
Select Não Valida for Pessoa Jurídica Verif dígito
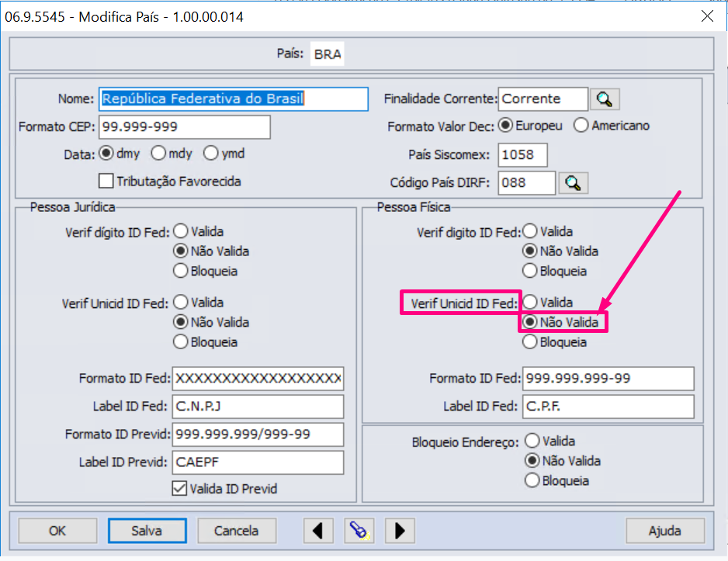(x=181, y=251)
